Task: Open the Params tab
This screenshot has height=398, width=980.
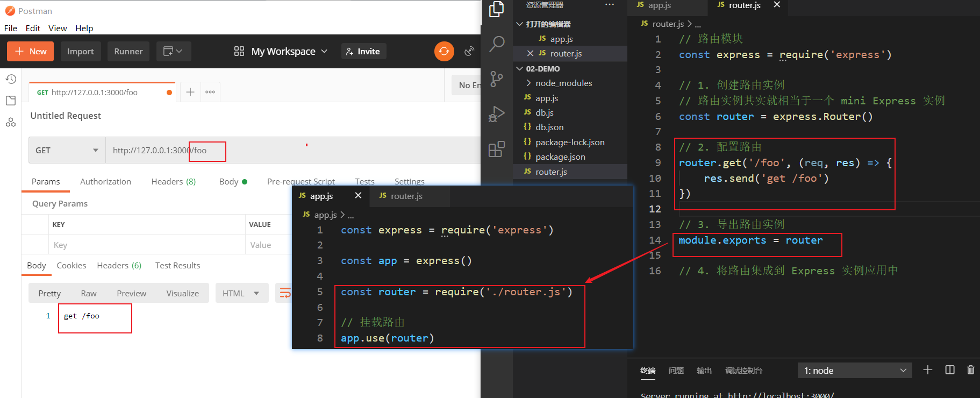Action: tap(46, 181)
